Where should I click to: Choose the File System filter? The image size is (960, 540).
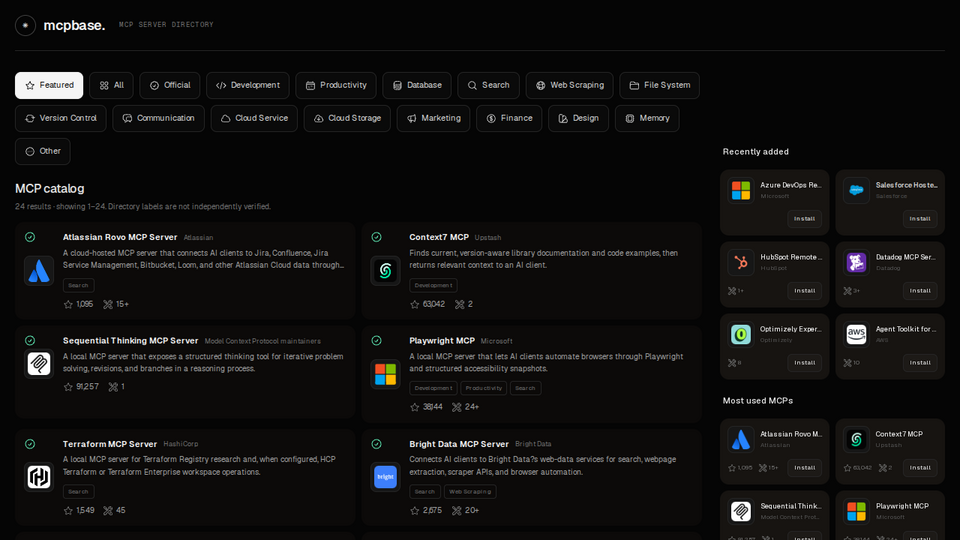[x=659, y=86]
